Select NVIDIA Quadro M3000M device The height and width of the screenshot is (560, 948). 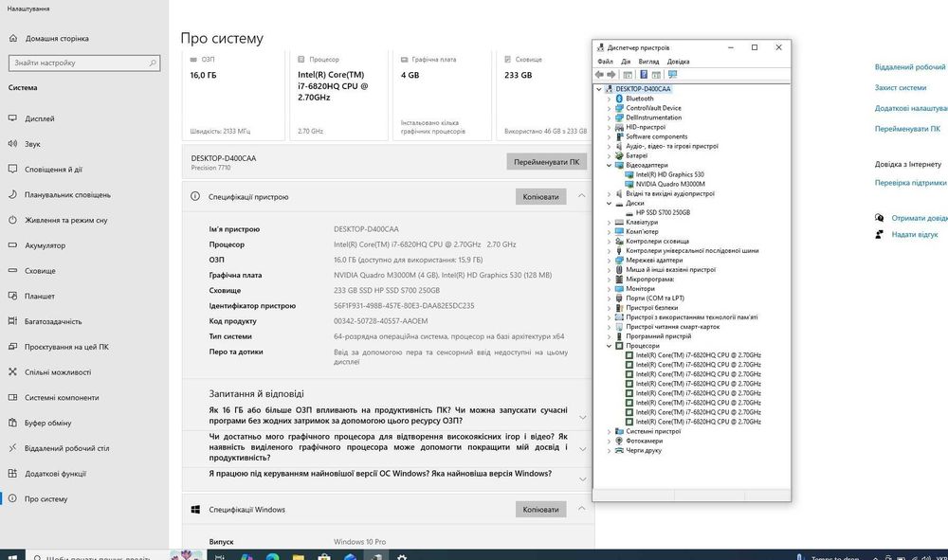[670, 184]
